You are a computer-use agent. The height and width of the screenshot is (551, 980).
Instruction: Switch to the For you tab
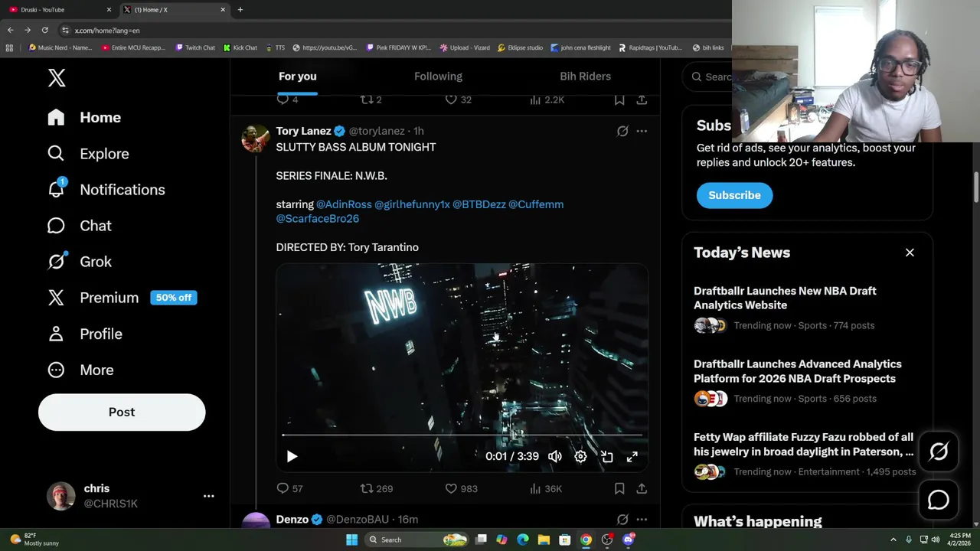coord(297,77)
